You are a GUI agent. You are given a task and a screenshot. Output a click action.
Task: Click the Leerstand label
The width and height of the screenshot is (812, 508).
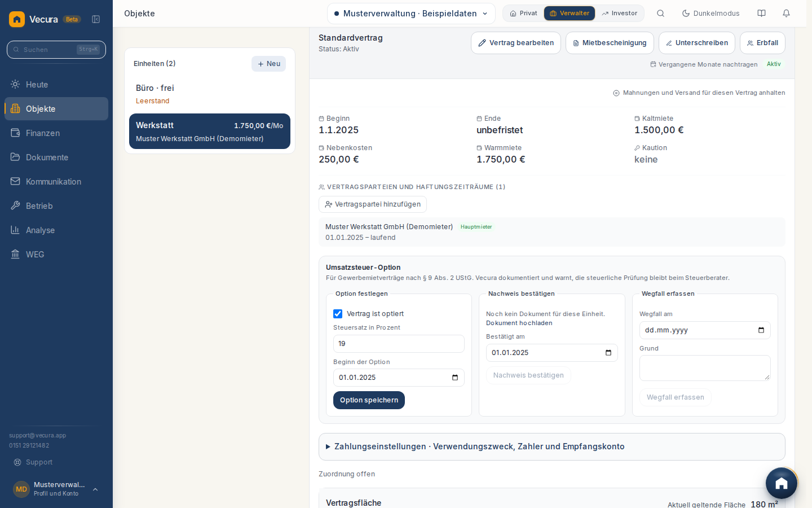coord(152,101)
